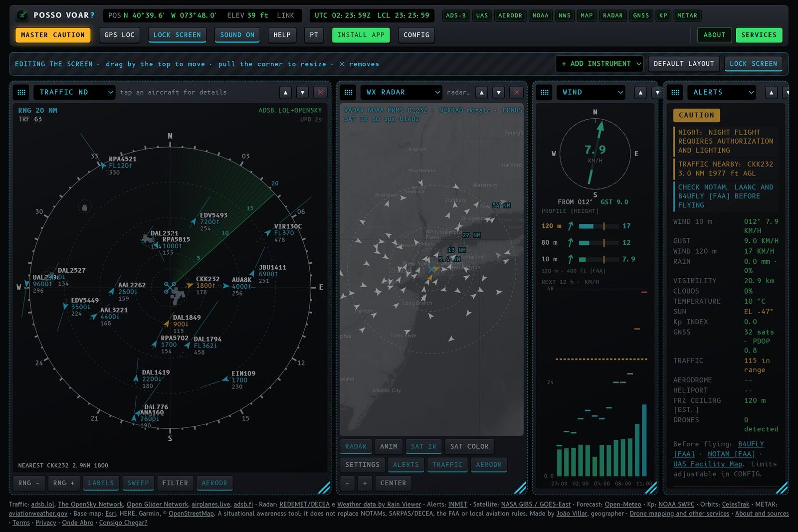Toggle LABELS on the traffic display
798x532 pixels.
(101, 483)
